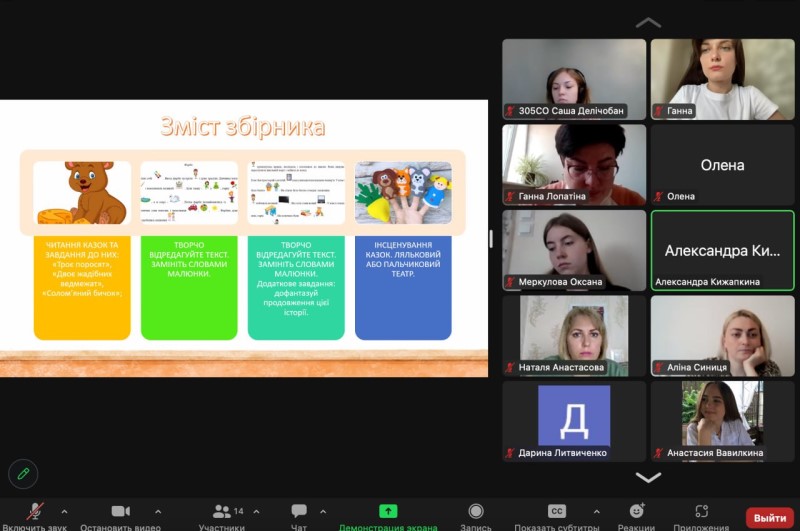Select the Аліна Синиця video tile
Image resolution: width=800 pixels, height=531 pixels.
(x=722, y=336)
